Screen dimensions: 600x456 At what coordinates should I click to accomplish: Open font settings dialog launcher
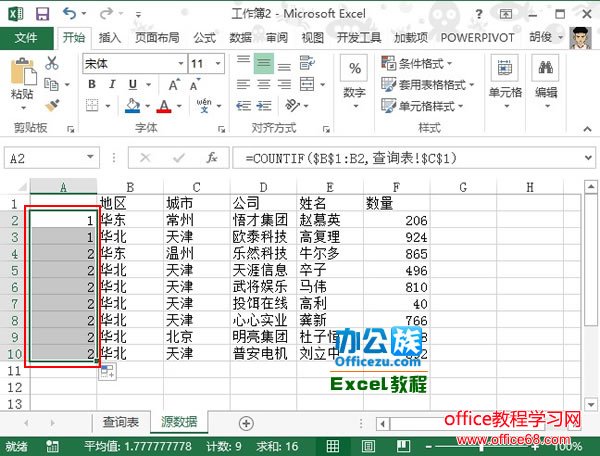point(221,130)
